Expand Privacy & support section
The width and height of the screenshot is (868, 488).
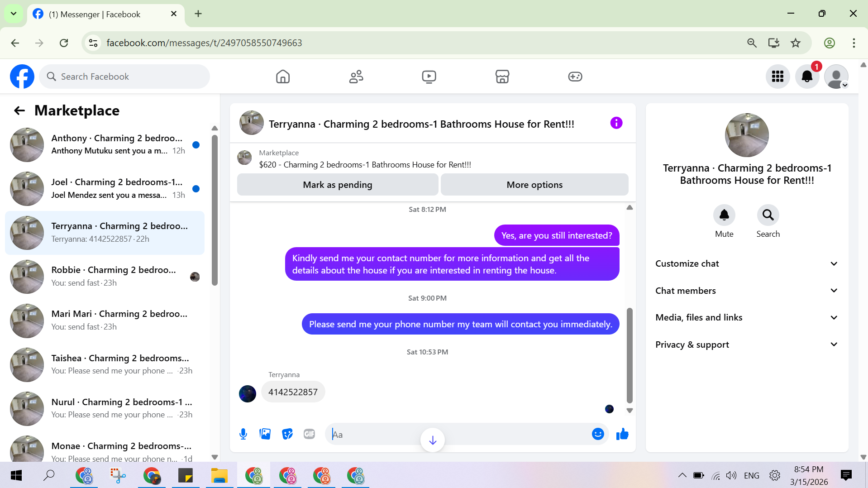coord(747,344)
